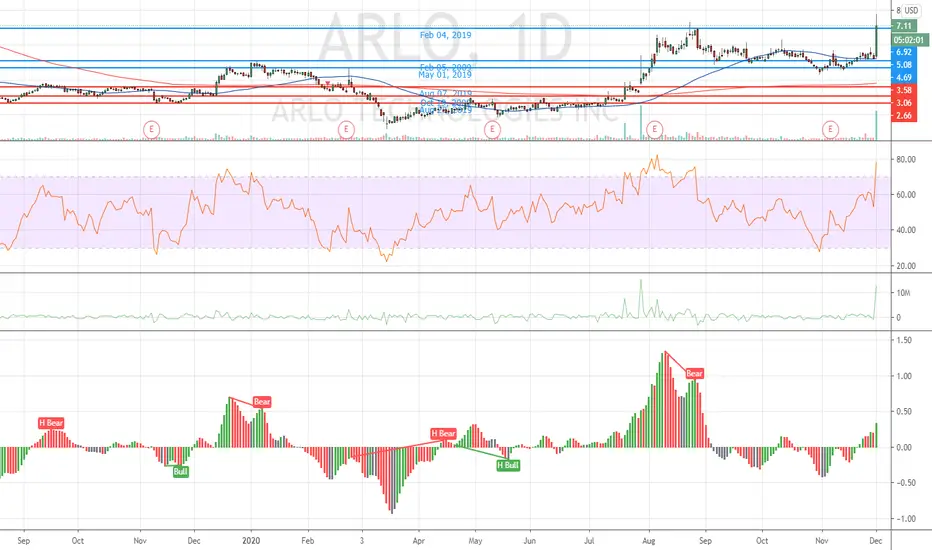Viewport: 932px width, 550px height.
Task: Select the green Bull divergence label in November
Action: (180, 472)
